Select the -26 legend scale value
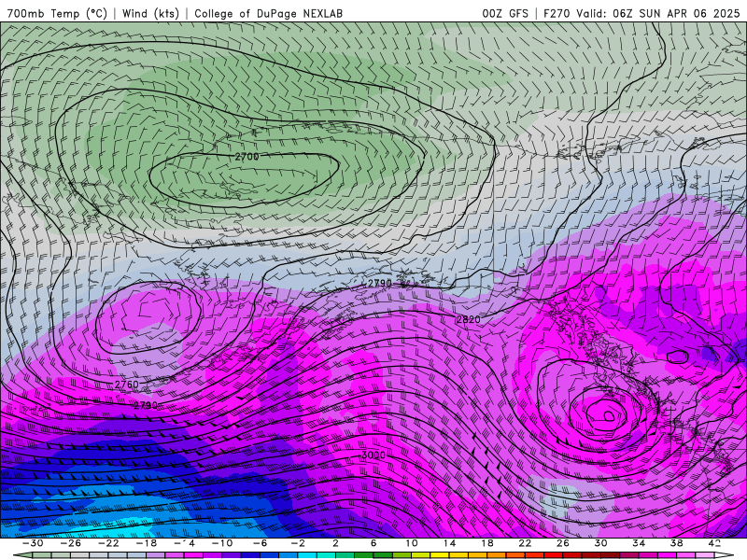Screen dimensions: 747x560 (71, 543)
